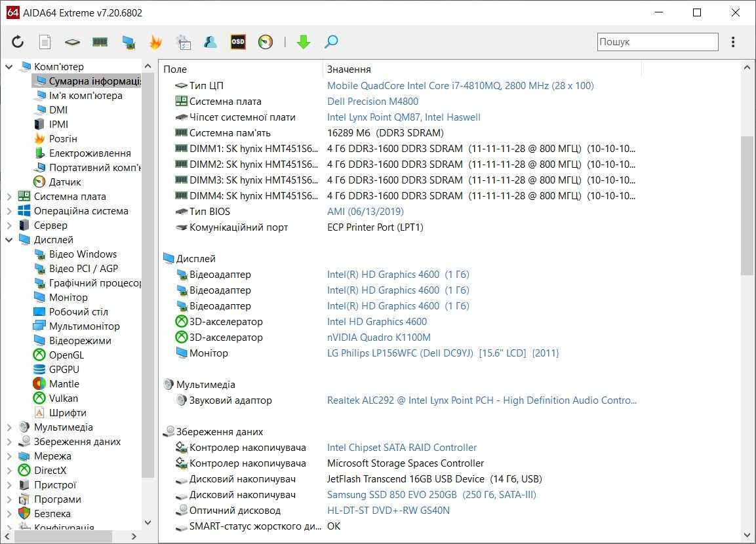Open the Mobile QuadCore Intel Core i7-4810MQ link
This screenshot has height=544, width=756.
pos(460,86)
